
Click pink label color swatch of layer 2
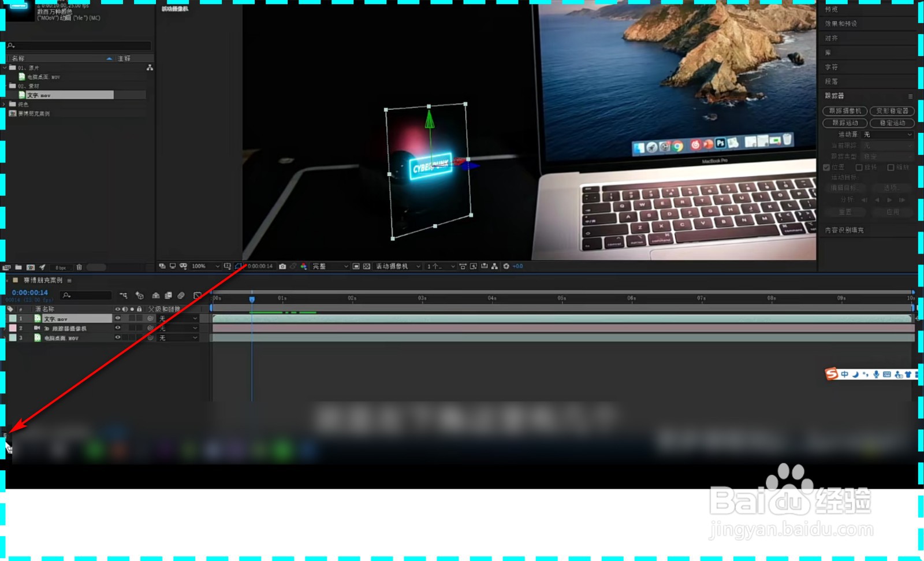point(13,328)
